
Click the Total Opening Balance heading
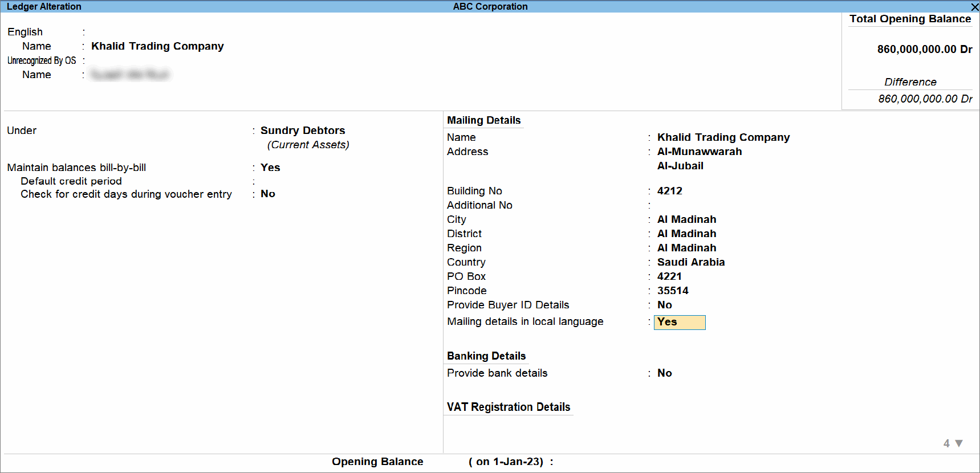[x=910, y=19]
